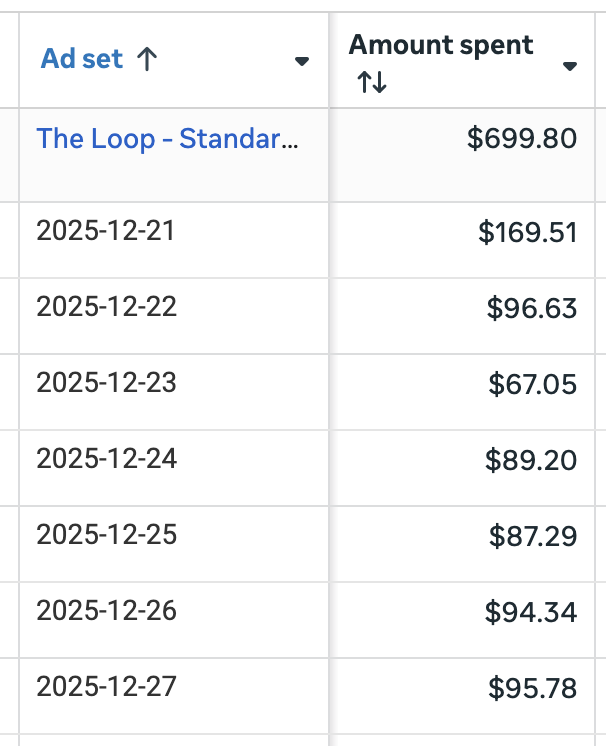
Task: Click the $67.05 spend value
Action: point(533,385)
